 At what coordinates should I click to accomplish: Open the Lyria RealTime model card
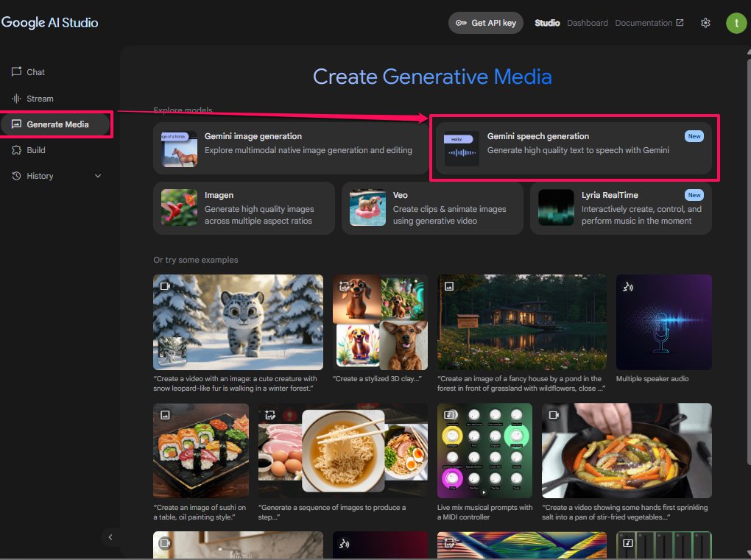(621, 208)
